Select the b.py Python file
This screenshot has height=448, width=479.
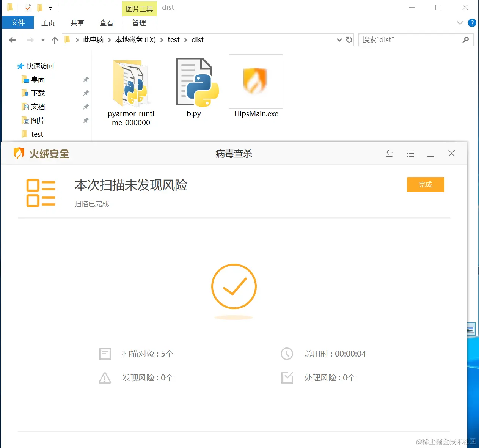[x=197, y=88]
